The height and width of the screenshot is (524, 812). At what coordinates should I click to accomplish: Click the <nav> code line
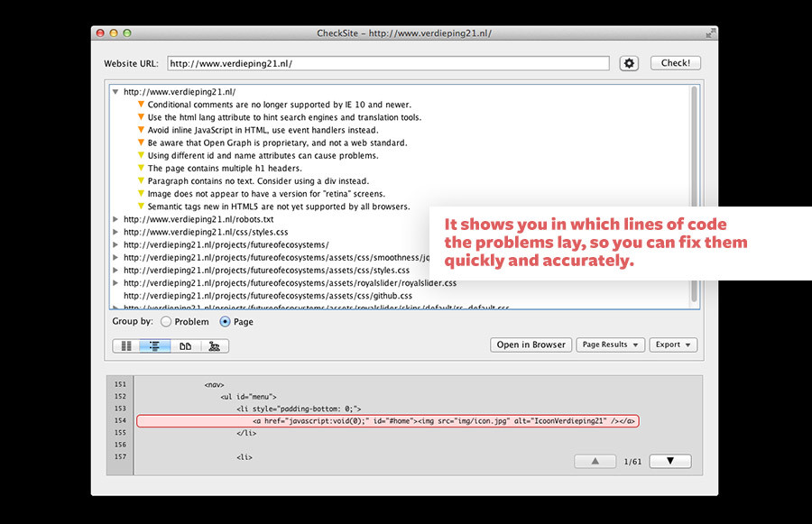click(x=214, y=385)
